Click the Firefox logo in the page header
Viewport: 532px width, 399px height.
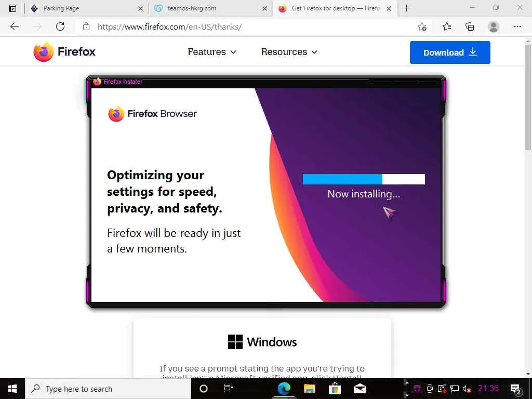64,52
